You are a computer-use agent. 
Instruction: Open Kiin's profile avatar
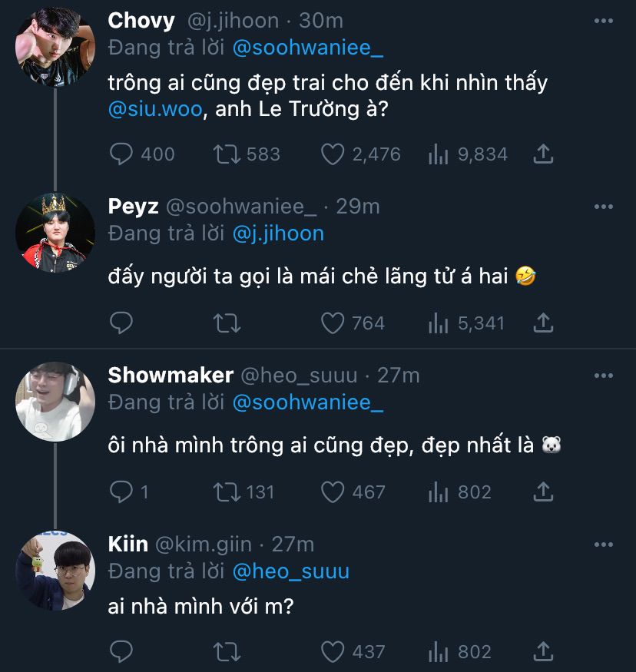[55, 570]
